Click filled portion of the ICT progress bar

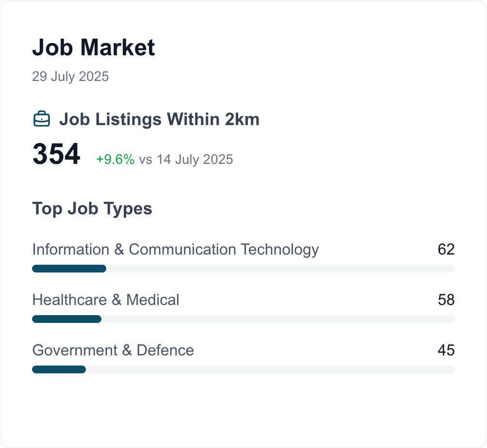click(69, 269)
